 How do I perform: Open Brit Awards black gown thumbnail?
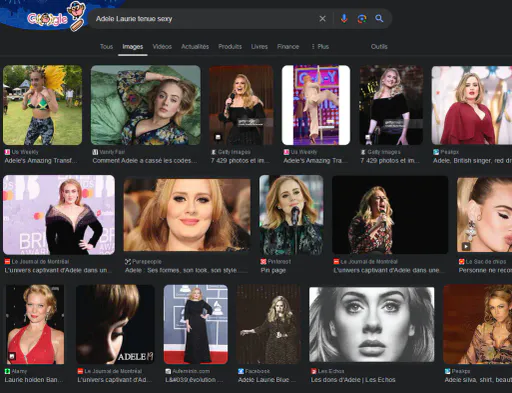coord(59,215)
